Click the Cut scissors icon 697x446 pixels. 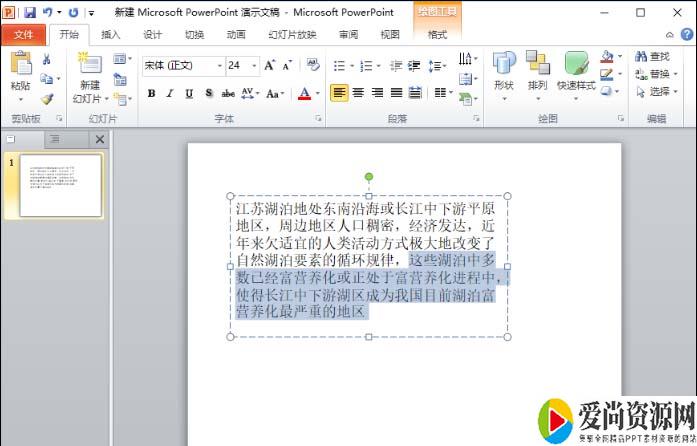coord(47,60)
